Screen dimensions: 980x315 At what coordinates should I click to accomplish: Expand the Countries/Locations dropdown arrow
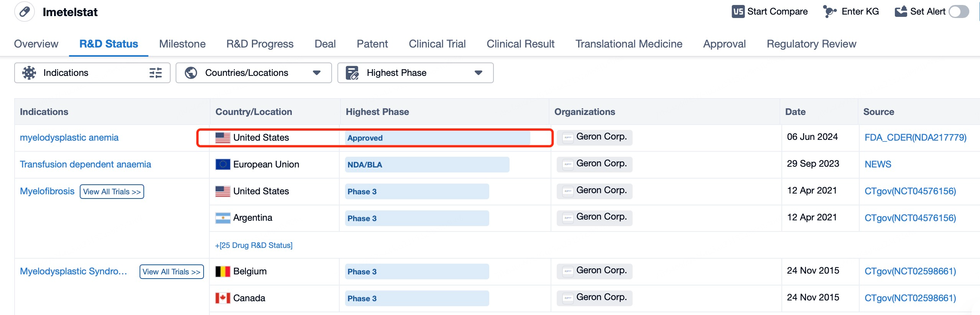317,73
